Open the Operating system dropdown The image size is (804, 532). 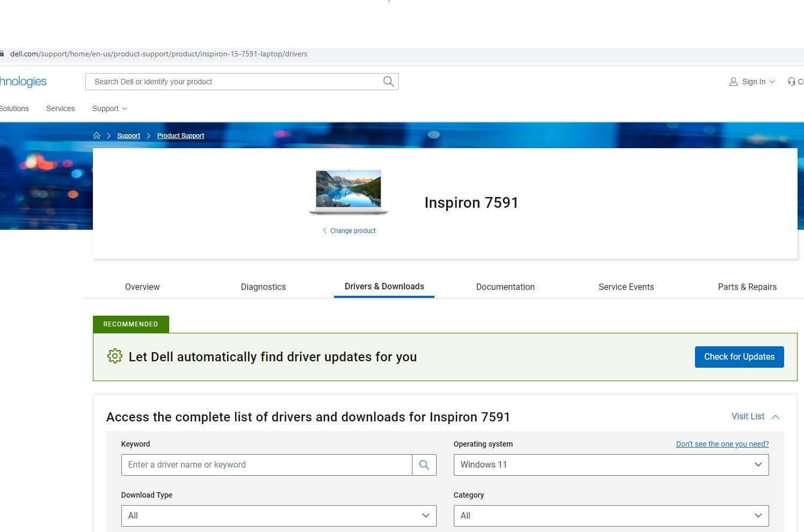click(611, 465)
